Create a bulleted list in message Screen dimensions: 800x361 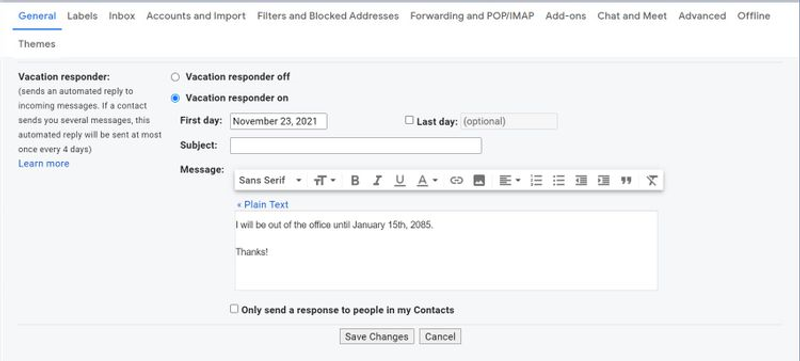tap(559, 180)
